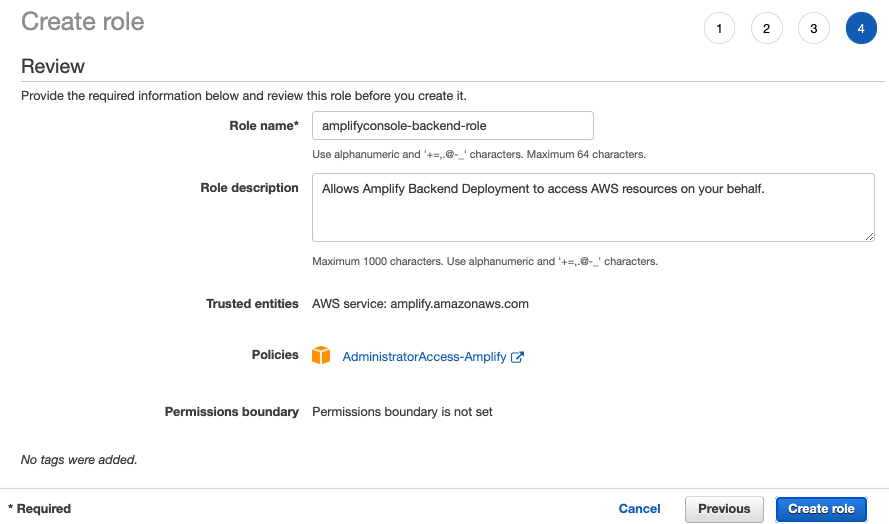Click the 'Role name*' field label

point(264,126)
